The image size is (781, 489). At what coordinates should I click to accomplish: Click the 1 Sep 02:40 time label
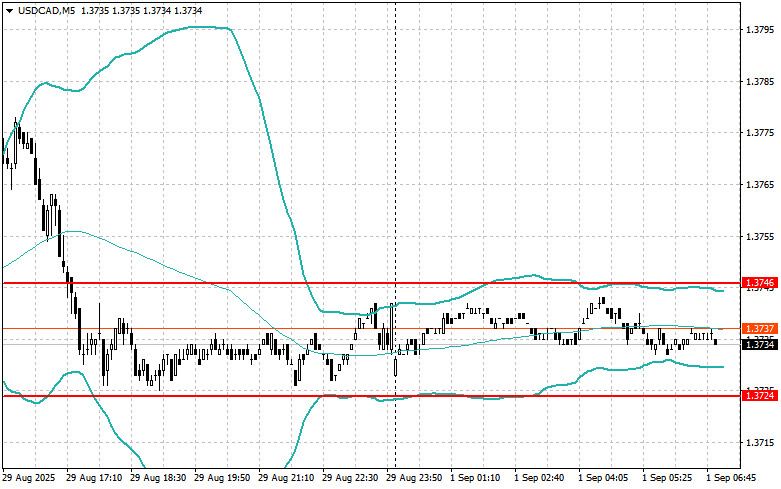point(539,478)
